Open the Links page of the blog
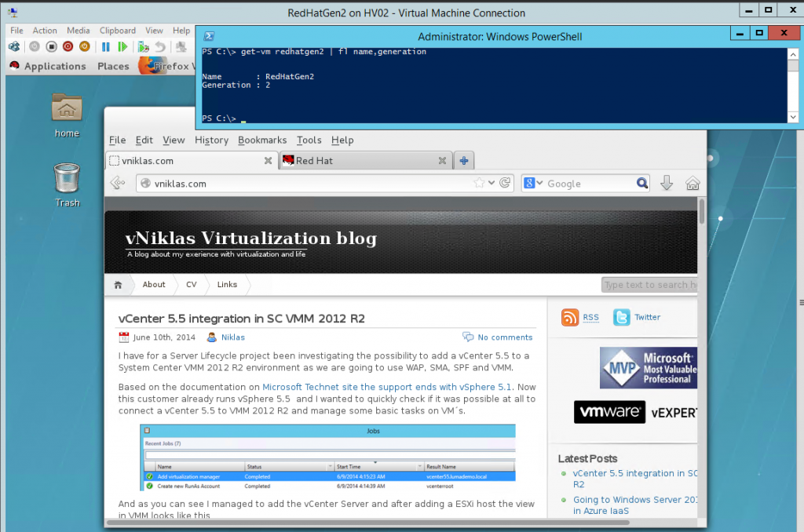The width and height of the screenshot is (804, 532). (227, 285)
